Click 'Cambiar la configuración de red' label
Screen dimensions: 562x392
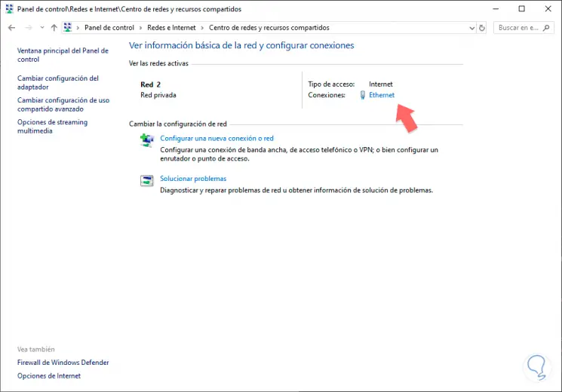click(x=178, y=124)
